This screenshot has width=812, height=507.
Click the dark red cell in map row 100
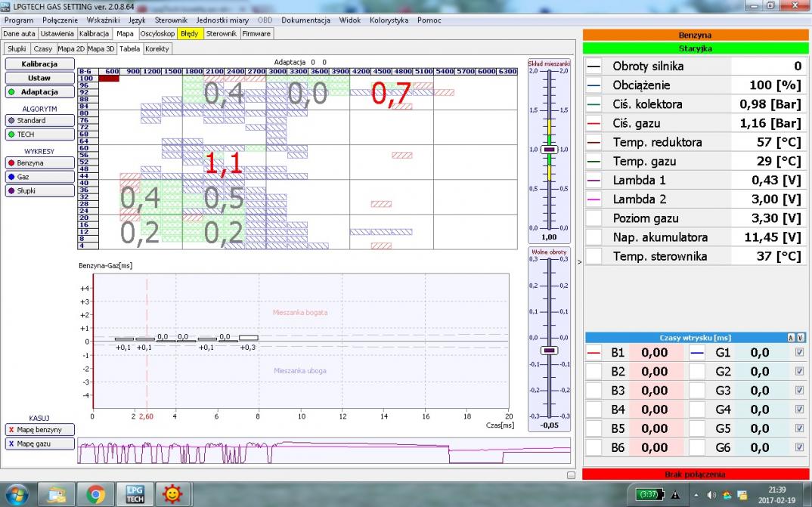(109, 79)
